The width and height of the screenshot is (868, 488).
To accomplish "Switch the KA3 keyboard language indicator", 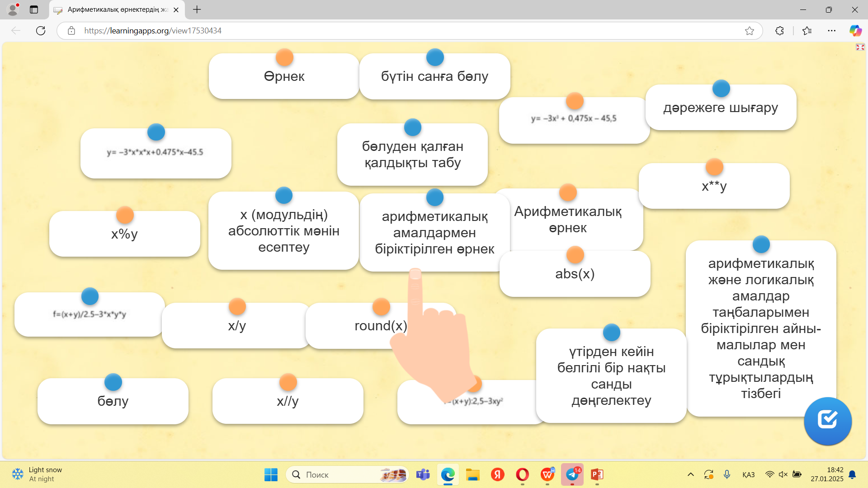I will 748,474.
